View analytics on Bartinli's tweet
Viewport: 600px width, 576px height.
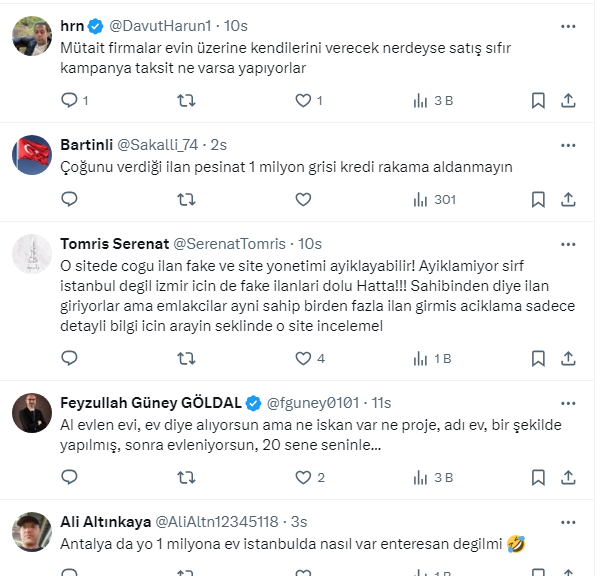click(x=421, y=199)
